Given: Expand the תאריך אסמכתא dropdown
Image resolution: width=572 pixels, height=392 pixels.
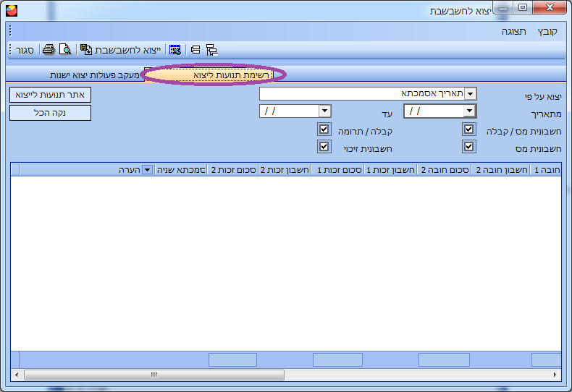Looking at the screenshot, I should (x=470, y=94).
